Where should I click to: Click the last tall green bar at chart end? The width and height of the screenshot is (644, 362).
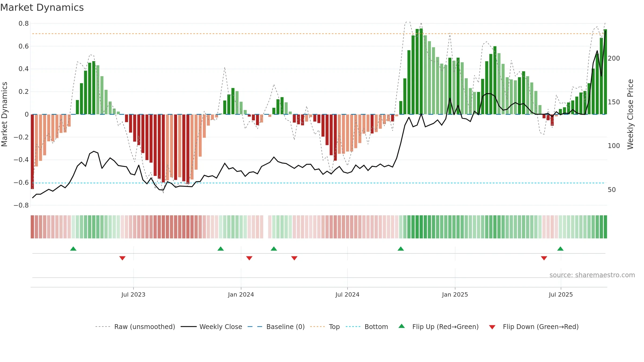[605, 72]
